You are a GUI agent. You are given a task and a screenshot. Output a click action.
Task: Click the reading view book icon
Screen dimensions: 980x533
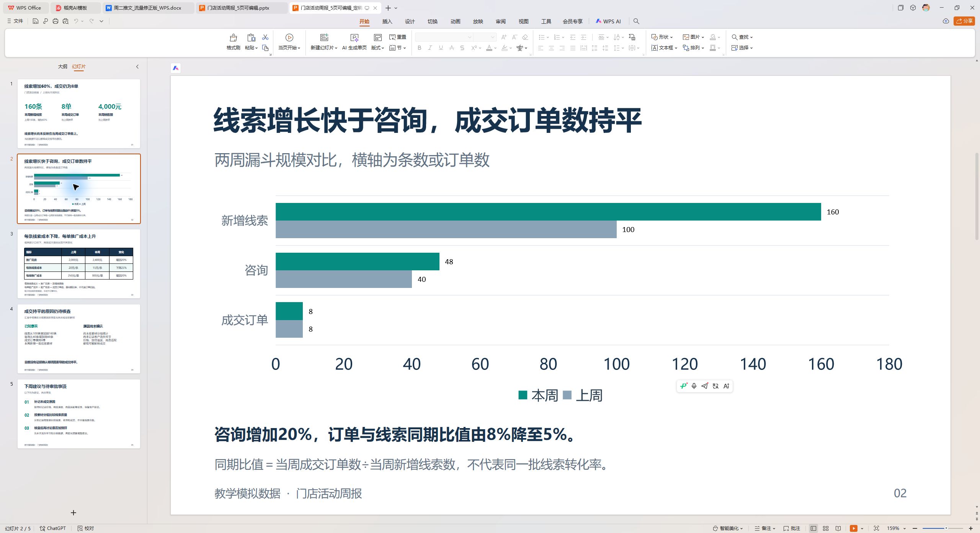click(838, 528)
